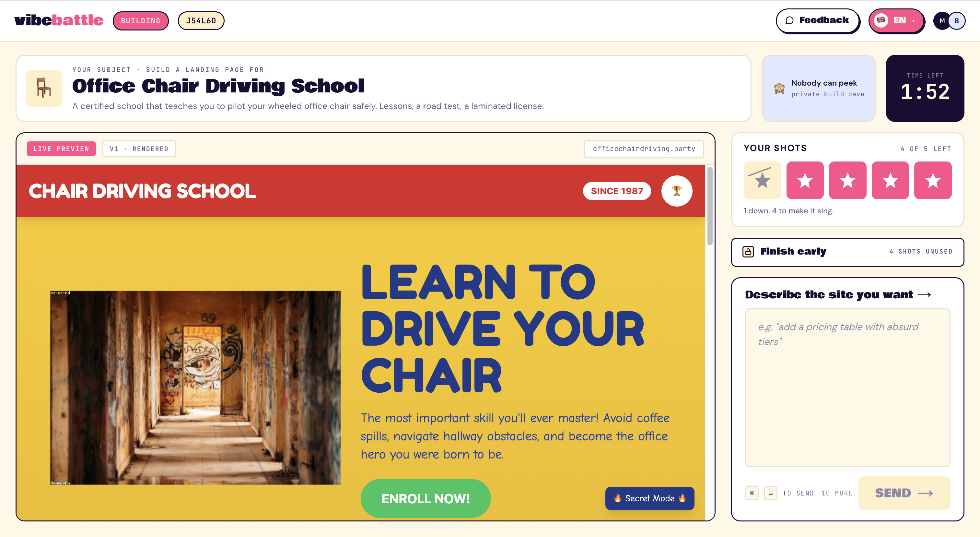The image size is (980, 537).
Task: Open the Feedback button
Action: (x=818, y=20)
